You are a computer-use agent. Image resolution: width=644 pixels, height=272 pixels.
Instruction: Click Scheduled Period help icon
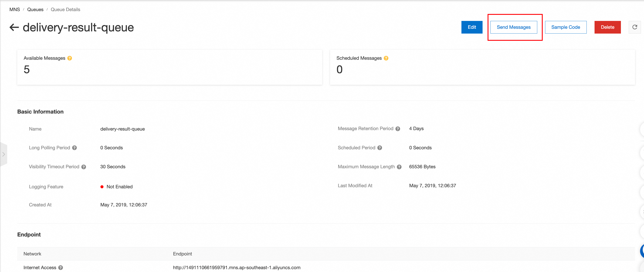(380, 148)
